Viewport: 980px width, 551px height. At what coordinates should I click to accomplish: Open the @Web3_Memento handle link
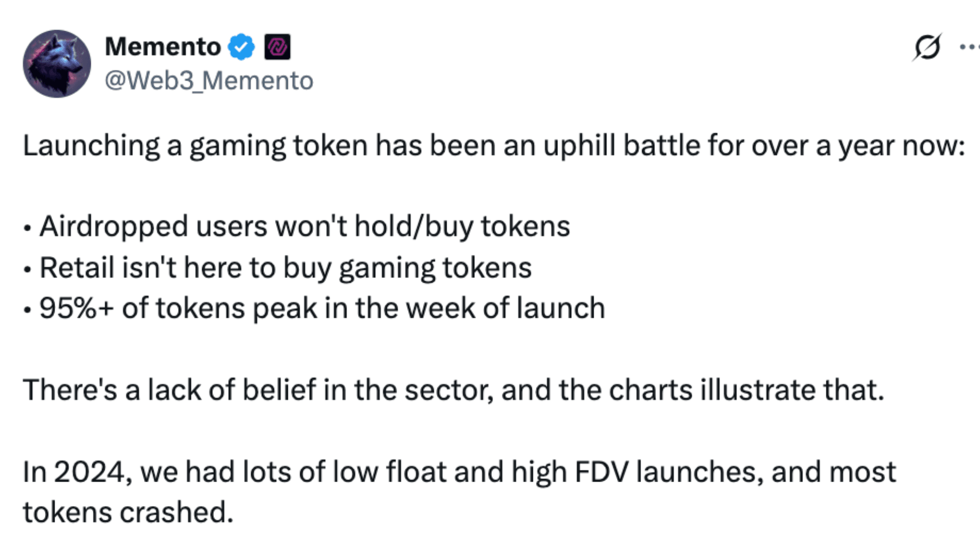(209, 81)
